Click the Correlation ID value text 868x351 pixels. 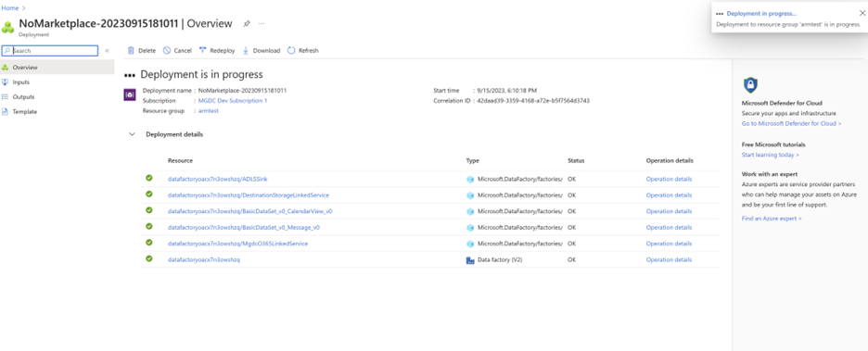click(x=533, y=101)
